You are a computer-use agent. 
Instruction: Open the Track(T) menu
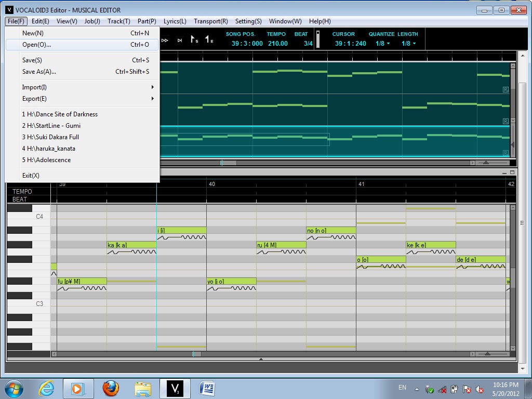pyautogui.click(x=119, y=21)
